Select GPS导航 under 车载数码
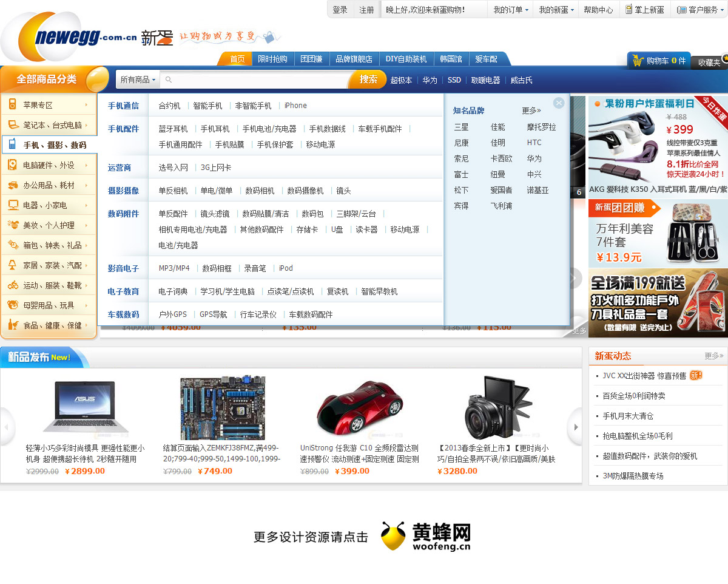The width and height of the screenshot is (728, 584). pyautogui.click(x=214, y=314)
